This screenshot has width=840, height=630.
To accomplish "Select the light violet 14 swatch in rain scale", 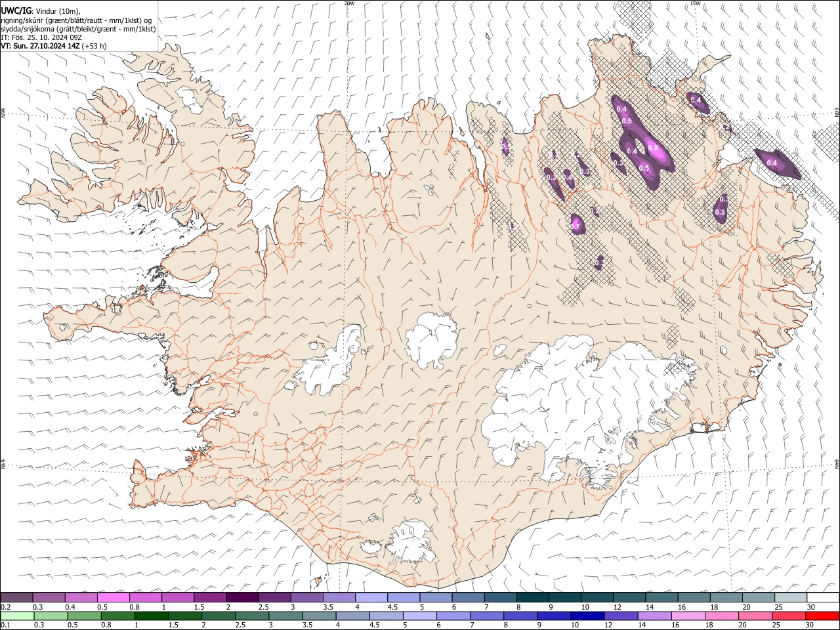I will pyautogui.click(x=654, y=616).
